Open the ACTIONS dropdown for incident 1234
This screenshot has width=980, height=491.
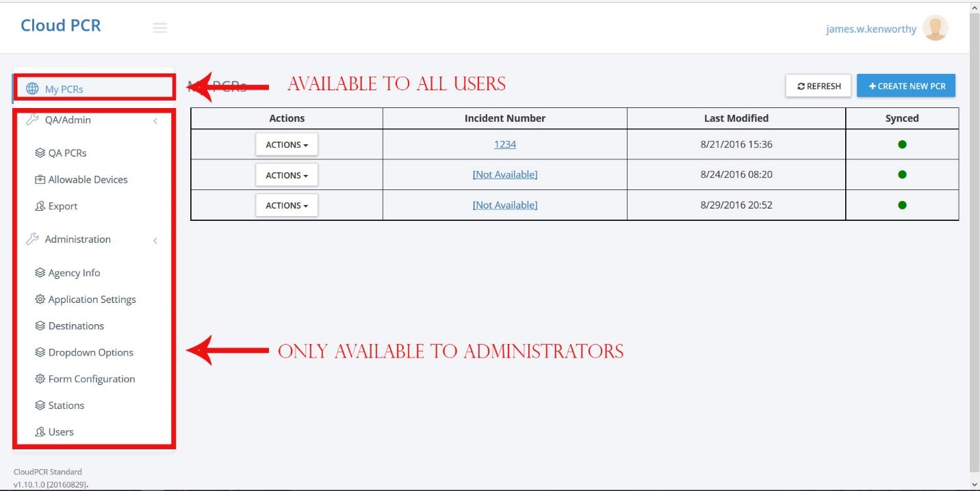pos(287,144)
